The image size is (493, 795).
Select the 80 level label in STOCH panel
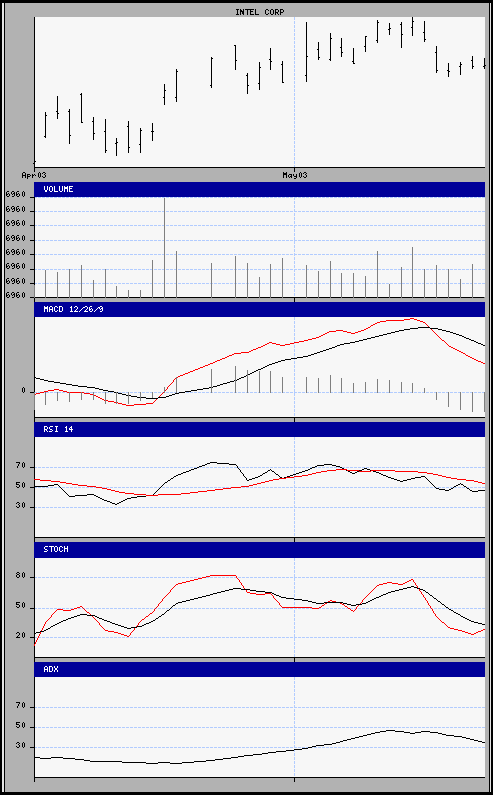coord(21,576)
